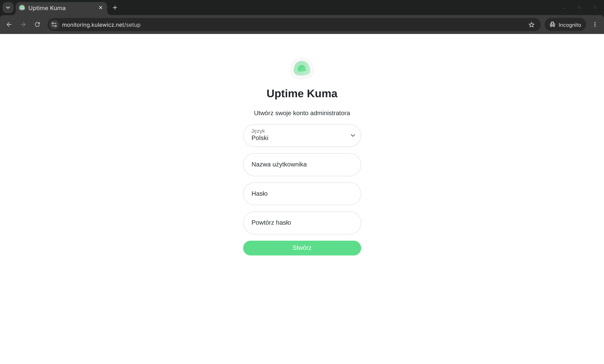
Task: Bookmark this page with the star icon
Action: coord(531,25)
